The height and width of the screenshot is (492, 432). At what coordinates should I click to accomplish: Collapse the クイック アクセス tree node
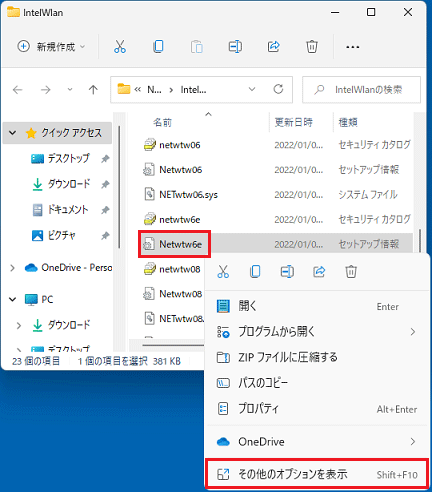[x=13, y=133]
